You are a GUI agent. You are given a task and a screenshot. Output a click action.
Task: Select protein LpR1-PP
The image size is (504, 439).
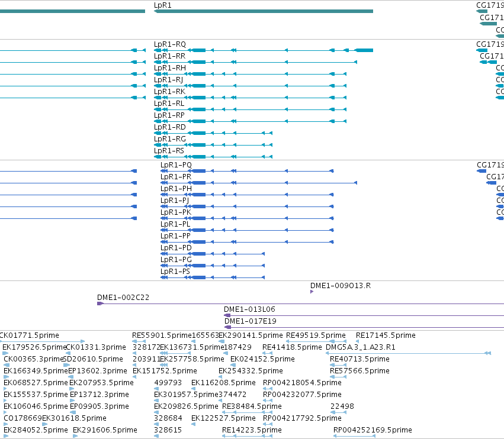175,236
